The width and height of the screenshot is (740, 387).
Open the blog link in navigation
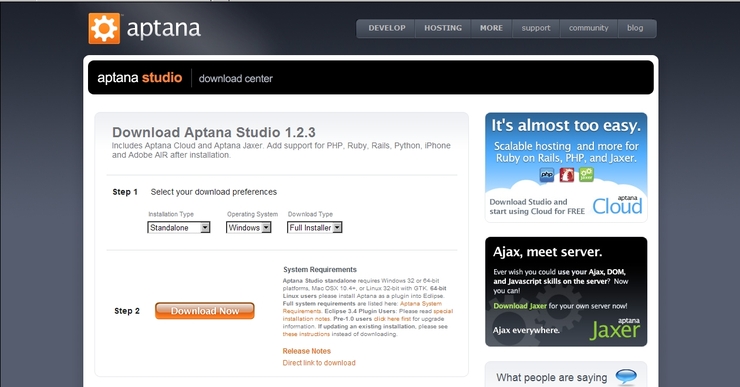point(635,28)
